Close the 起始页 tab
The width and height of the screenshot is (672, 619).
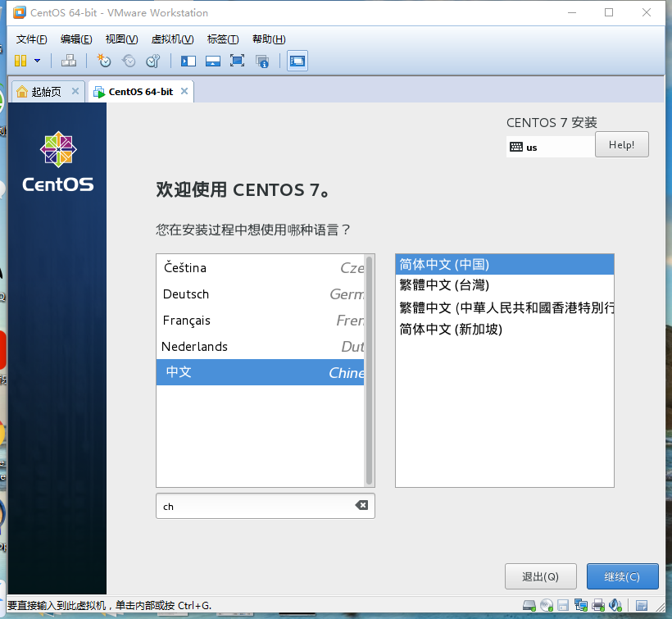pos(75,91)
